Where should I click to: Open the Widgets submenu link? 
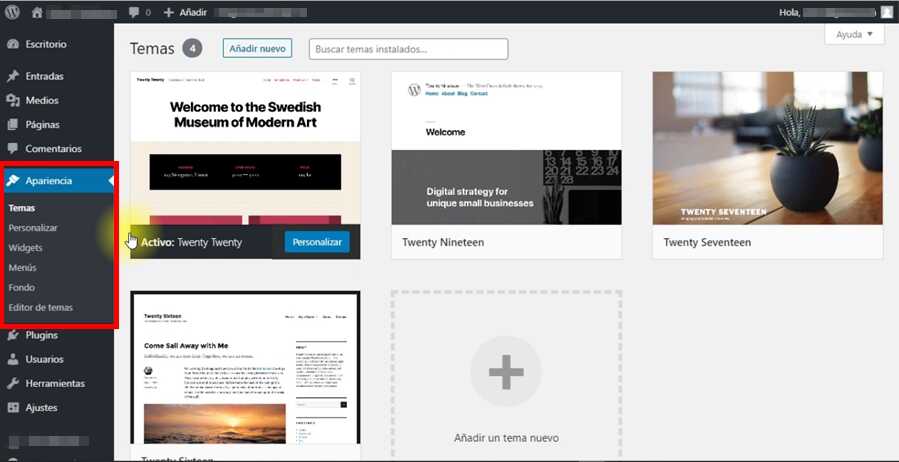(25, 248)
